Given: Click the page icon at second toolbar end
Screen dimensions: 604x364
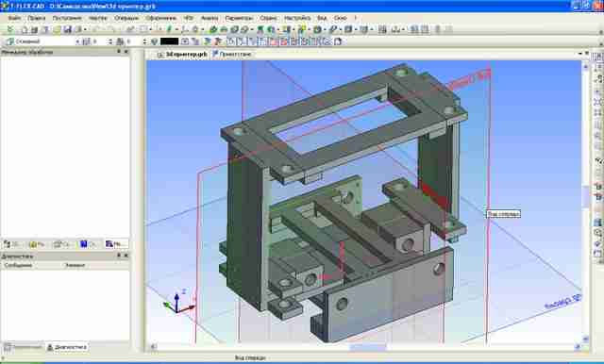Looking at the screenshot, I should pyautogui.click(x=338, y=41).
